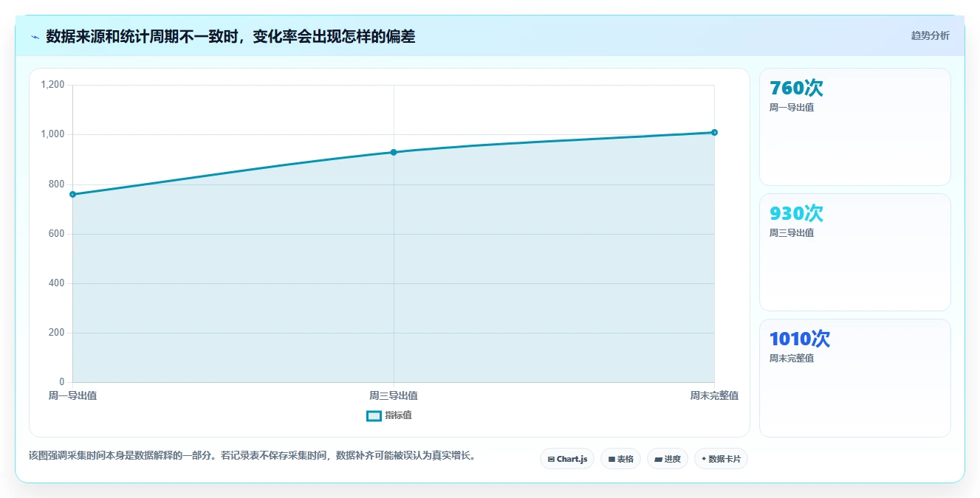Click the footnote text starting 该图强调采集时间

254,455
